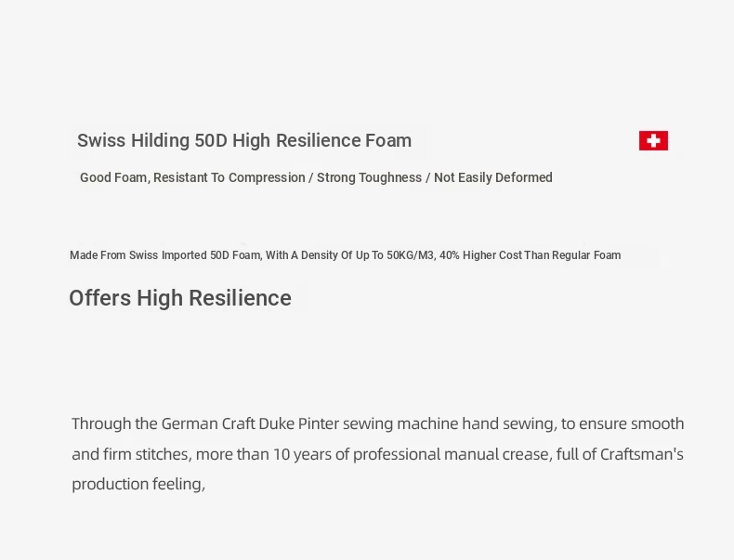734x560 pixels.
Task: Click the "full of Craftsman's" text
Action: [x=620, y=454]
